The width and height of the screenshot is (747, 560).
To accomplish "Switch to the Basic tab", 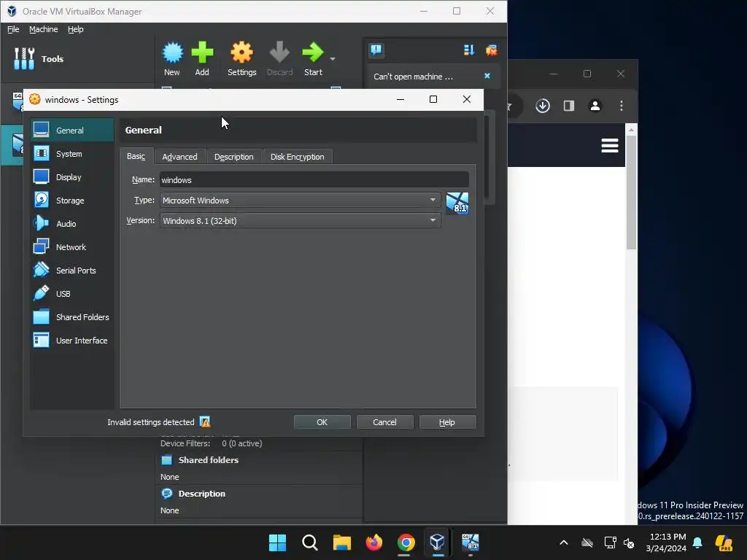I will tap(136, 156).
